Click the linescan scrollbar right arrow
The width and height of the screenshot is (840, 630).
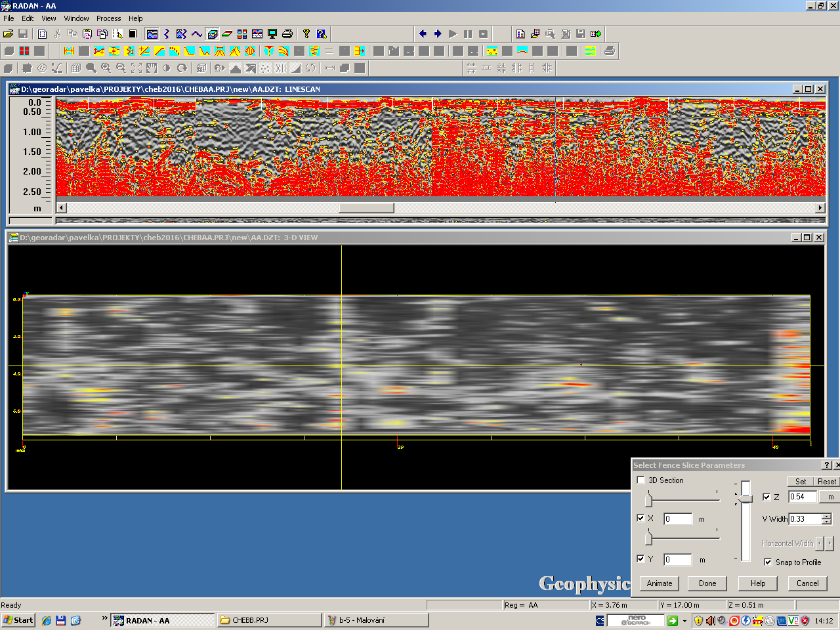pos(820,208)
